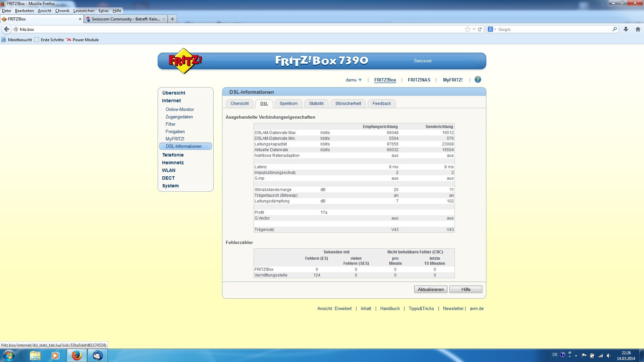This screenshot has width=644, height=362.
Task: Select Online-Monitor in the sidebar
Action: click(x=179, y=110)
